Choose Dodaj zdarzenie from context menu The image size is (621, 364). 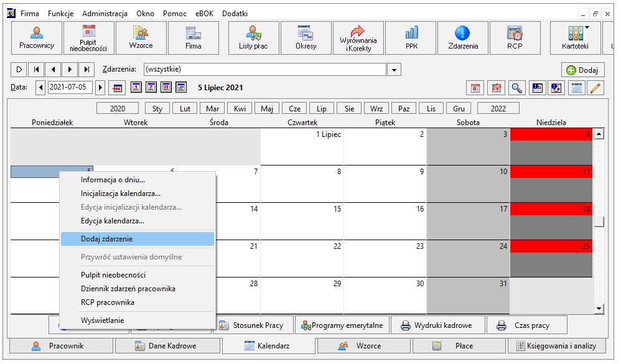[138, 239]
